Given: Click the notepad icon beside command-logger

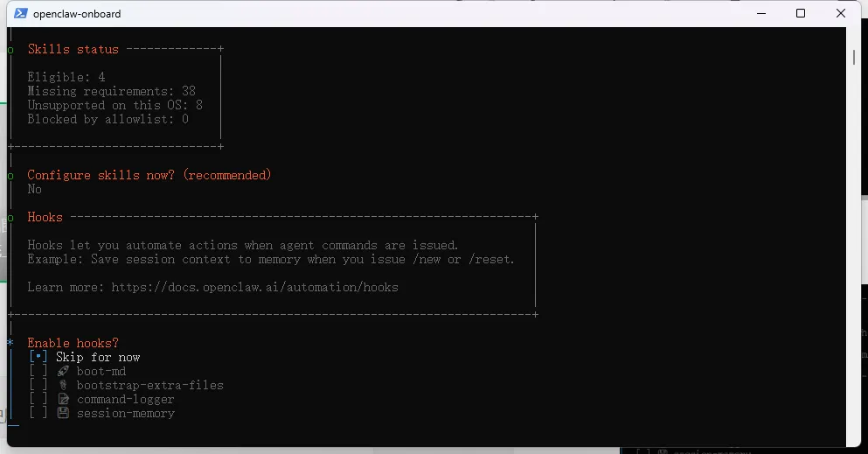Looking at the screenshot, I should coord(63,399).
